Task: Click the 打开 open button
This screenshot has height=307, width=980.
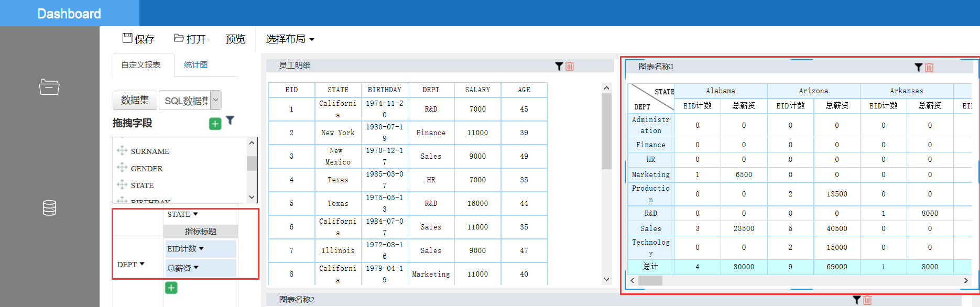Action: (190, 39)
